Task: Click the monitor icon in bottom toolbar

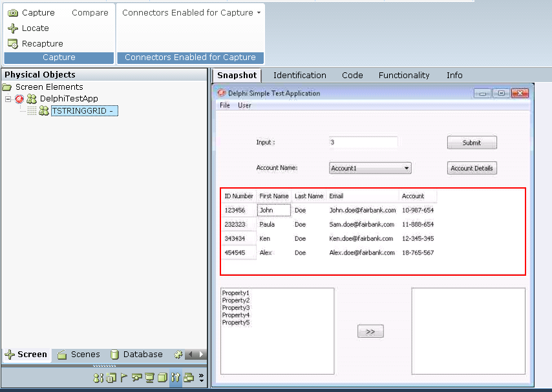Action: click(x=149, y=378)
